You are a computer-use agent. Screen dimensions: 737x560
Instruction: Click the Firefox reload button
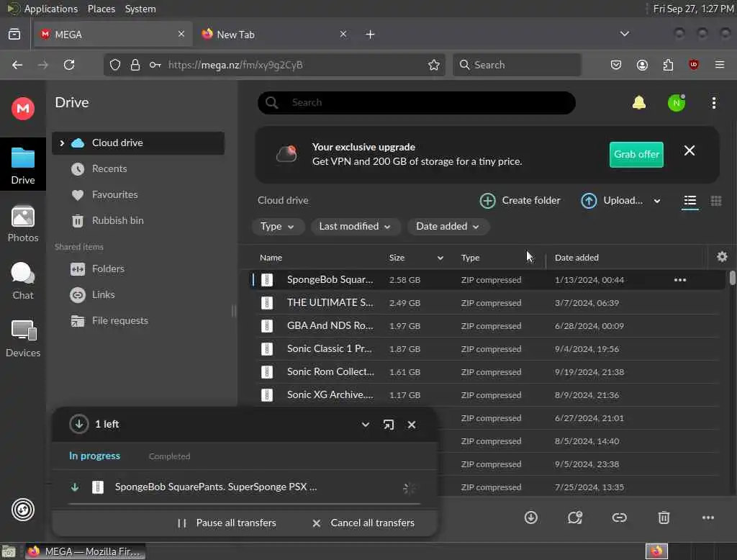coord(69,65)
